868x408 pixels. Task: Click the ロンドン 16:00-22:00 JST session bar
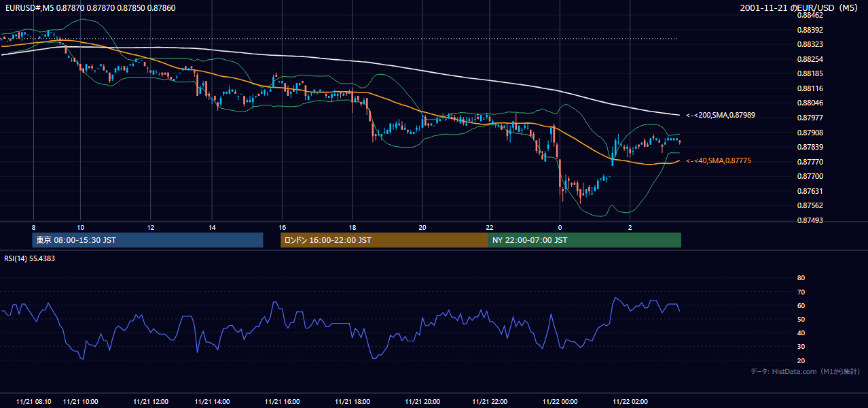[x=384, y=240]
